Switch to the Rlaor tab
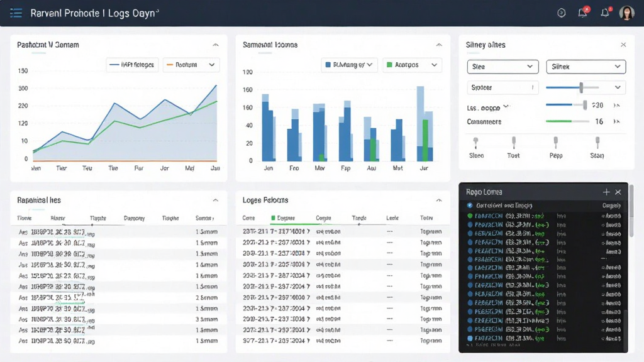The width and height of the screenshot is (644, 362). coord(57,218)
